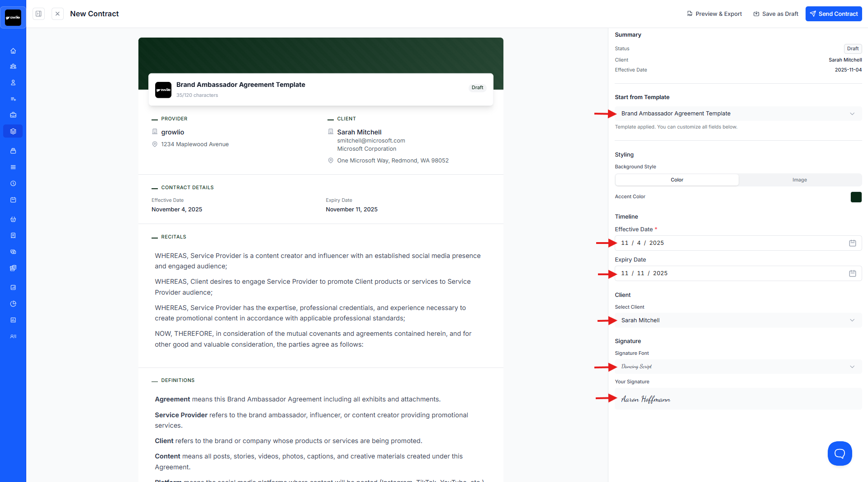Image resolution: width=868 pixels, height=482 pixels.
Task: Close the New Contract editor with X
Action: click(57, 14)
